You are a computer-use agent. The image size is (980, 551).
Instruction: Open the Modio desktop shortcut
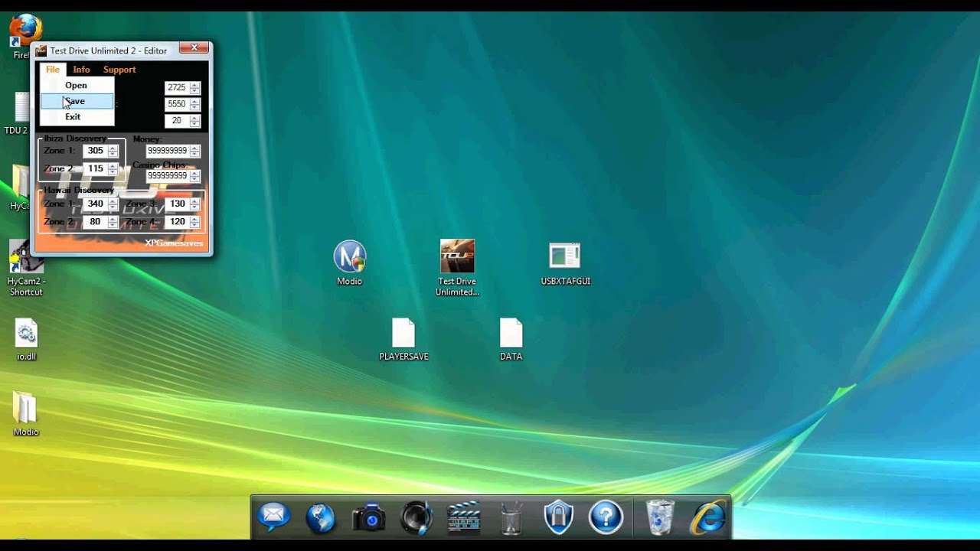349,258
